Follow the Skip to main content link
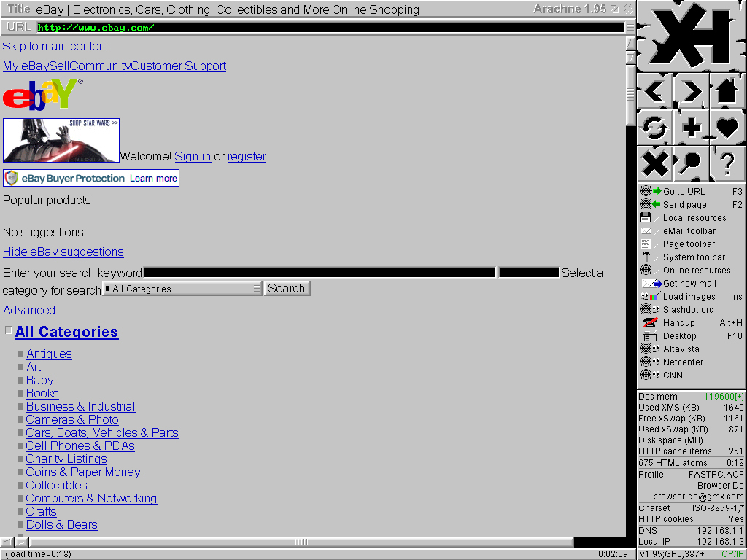 55,47
